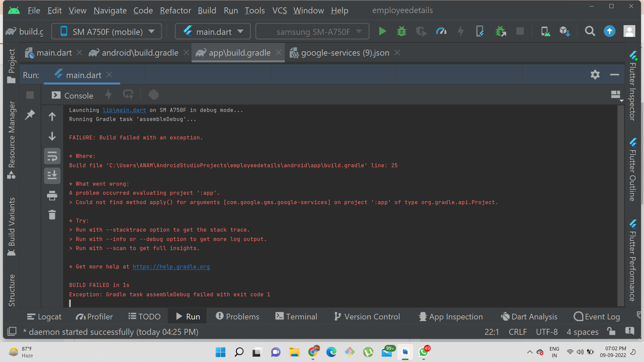The image size is (644, 362).
Task: Open the SDK Manager icon
Action: pos(565,31)
